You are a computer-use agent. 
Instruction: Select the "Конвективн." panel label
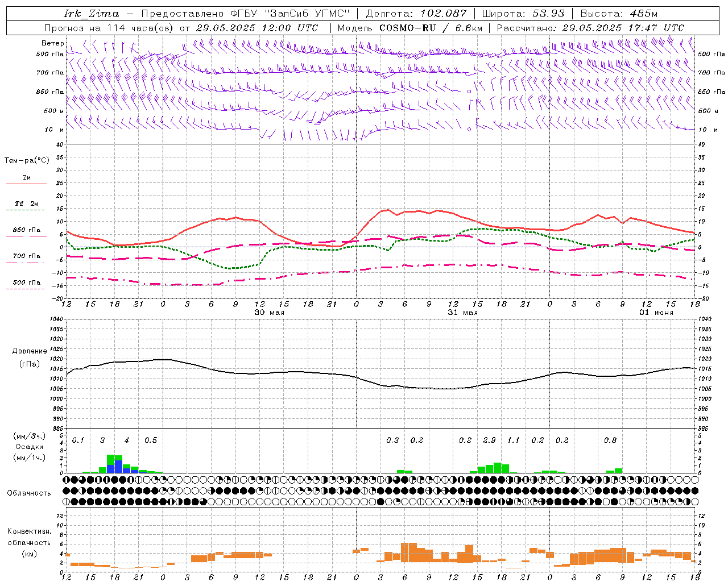pyautogui.click(x=29, y=531)
